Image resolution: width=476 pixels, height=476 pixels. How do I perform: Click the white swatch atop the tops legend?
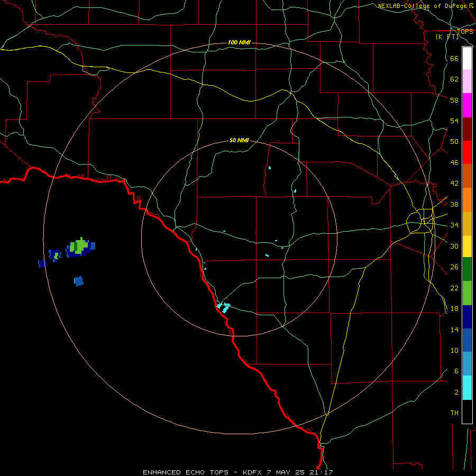[467, 58]
